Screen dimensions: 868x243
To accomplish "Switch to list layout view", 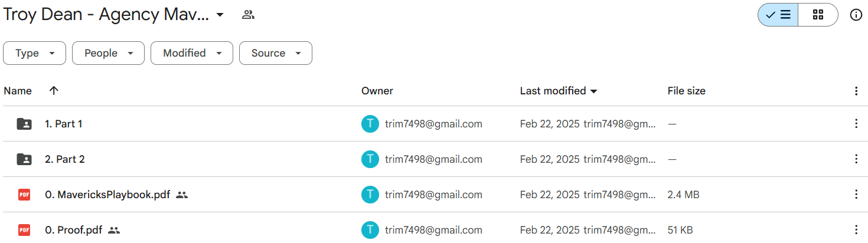I will coord(778,15).
